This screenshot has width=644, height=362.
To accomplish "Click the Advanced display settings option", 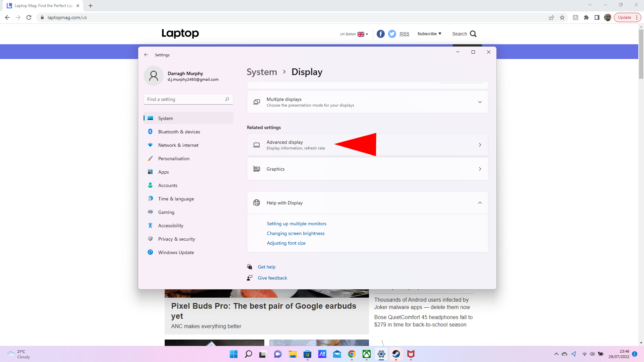I will click(x=367, y=144).
